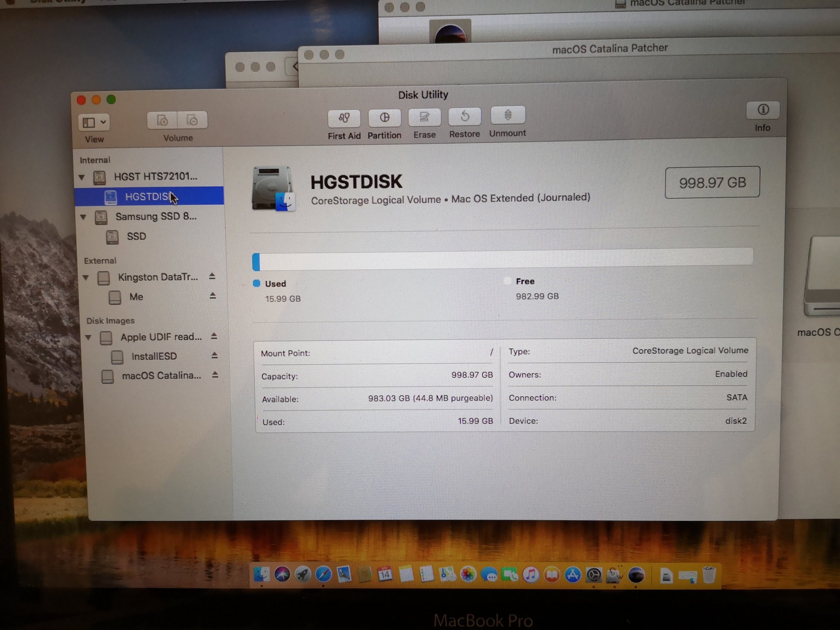
Task: Select the Me volume
Action: 136,297
